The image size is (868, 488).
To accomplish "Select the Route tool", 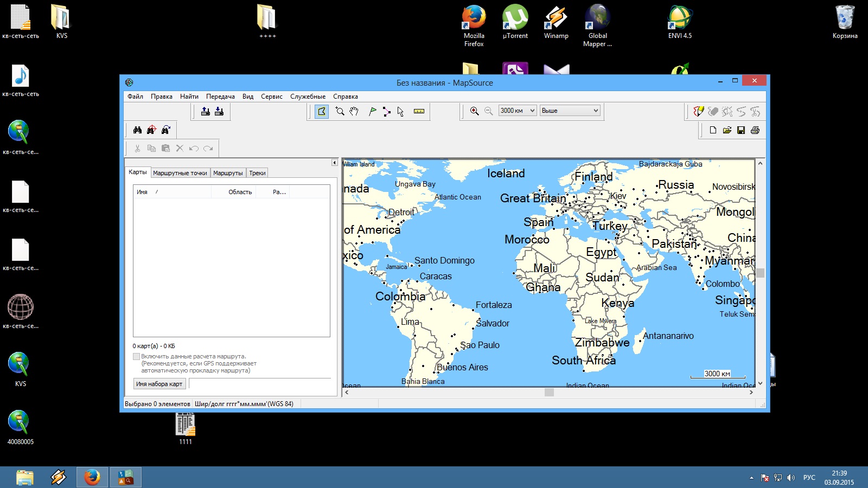I will [x=386, y=111].
